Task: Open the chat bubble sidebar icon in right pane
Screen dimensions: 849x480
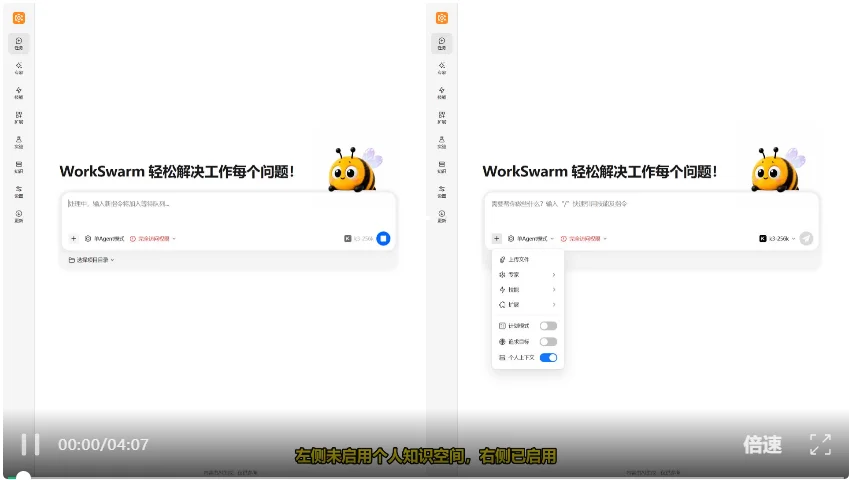Action: point(442,43)
